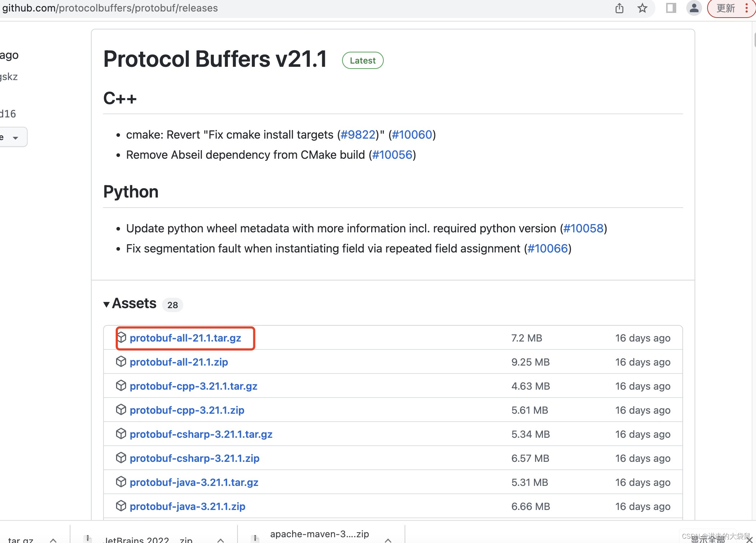The width and height of the screenshot is (756, 543).
Task: Click the 7.2 MB file size
Action: tap(526, 338)
